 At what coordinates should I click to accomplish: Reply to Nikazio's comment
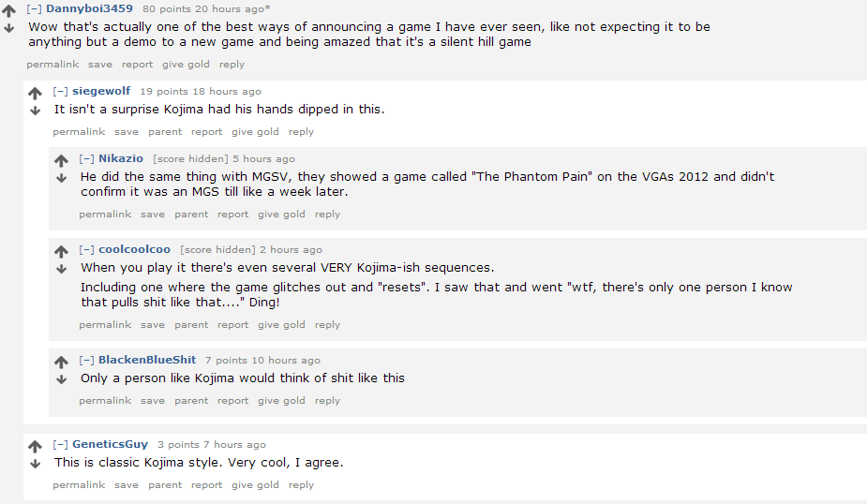(327, 214)
